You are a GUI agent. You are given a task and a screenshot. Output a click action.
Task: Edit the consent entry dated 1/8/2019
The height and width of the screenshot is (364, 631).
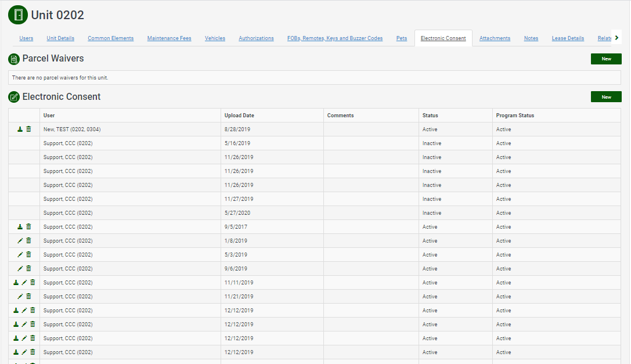[20, 241]
